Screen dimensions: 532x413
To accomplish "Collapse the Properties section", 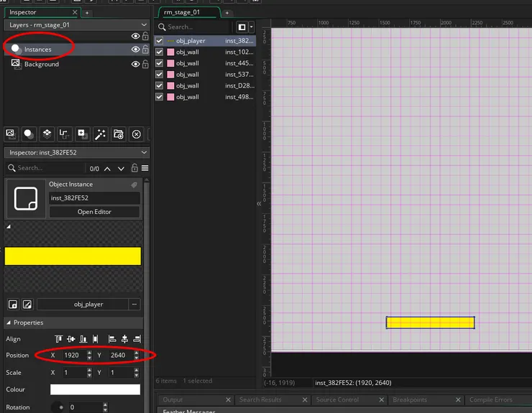I will [8, 322].
